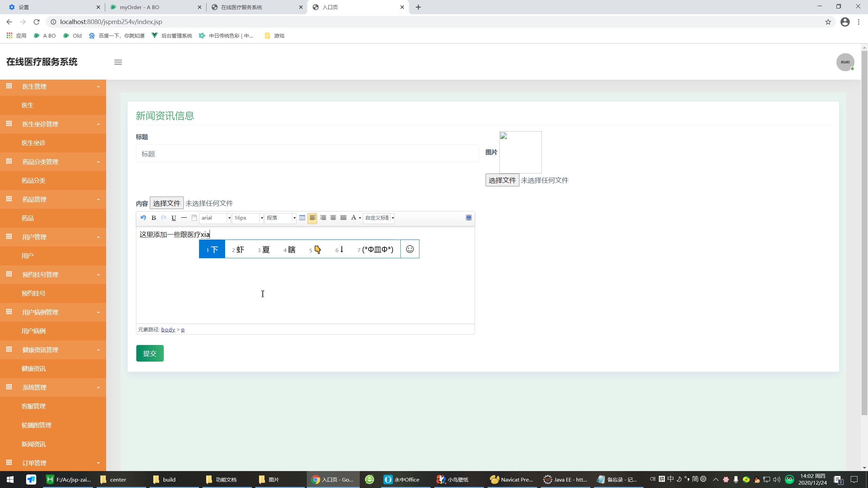Open a new browser tab with plus icon
This screenshot has width=868, height=488.
[418, 7]
